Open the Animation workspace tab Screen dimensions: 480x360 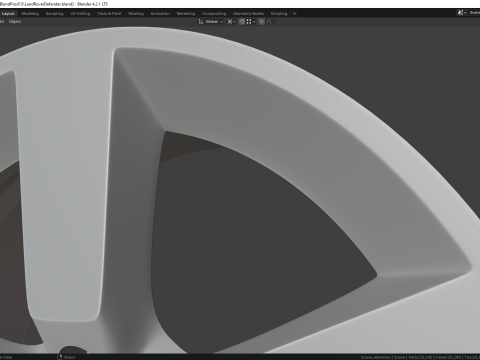[x=160, y=14]
